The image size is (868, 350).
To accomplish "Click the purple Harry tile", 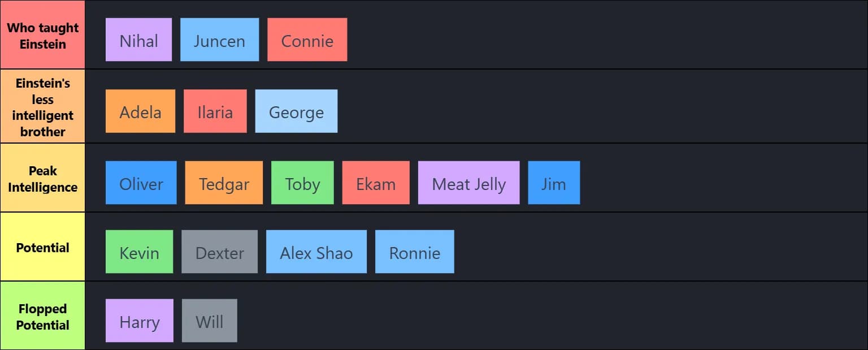I will click(x=139, y=321).
